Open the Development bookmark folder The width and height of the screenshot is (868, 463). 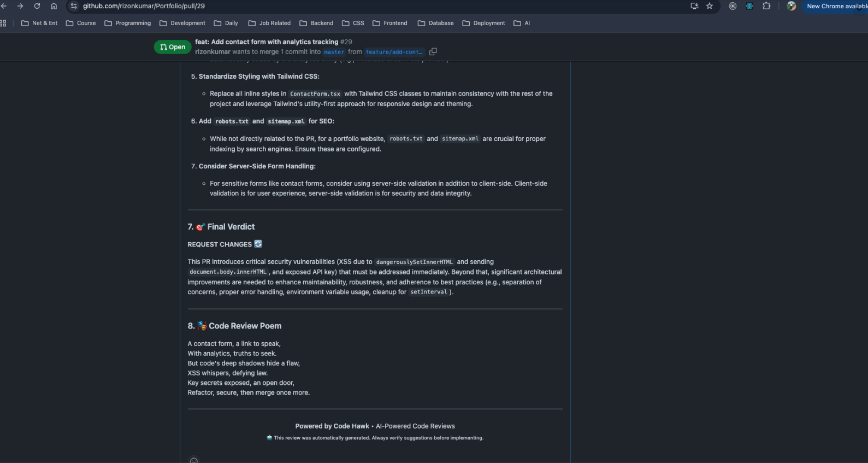[x=182, y=23]
